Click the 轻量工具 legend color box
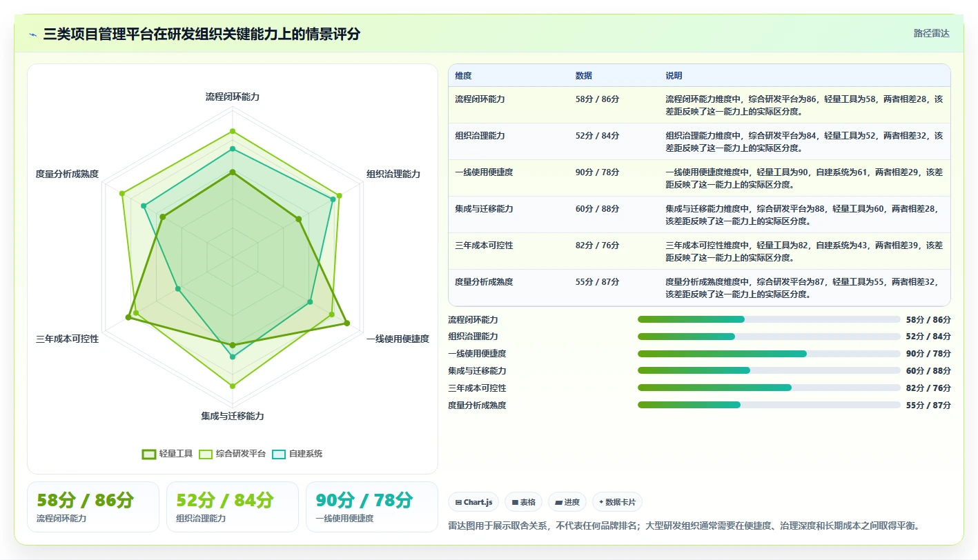 pos(148,454)
